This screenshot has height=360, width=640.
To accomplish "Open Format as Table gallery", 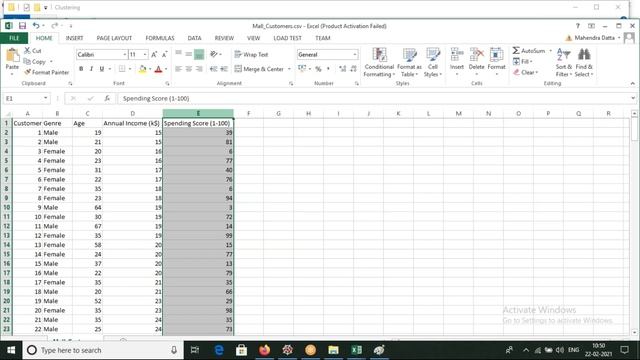I will tap(409, 62).
